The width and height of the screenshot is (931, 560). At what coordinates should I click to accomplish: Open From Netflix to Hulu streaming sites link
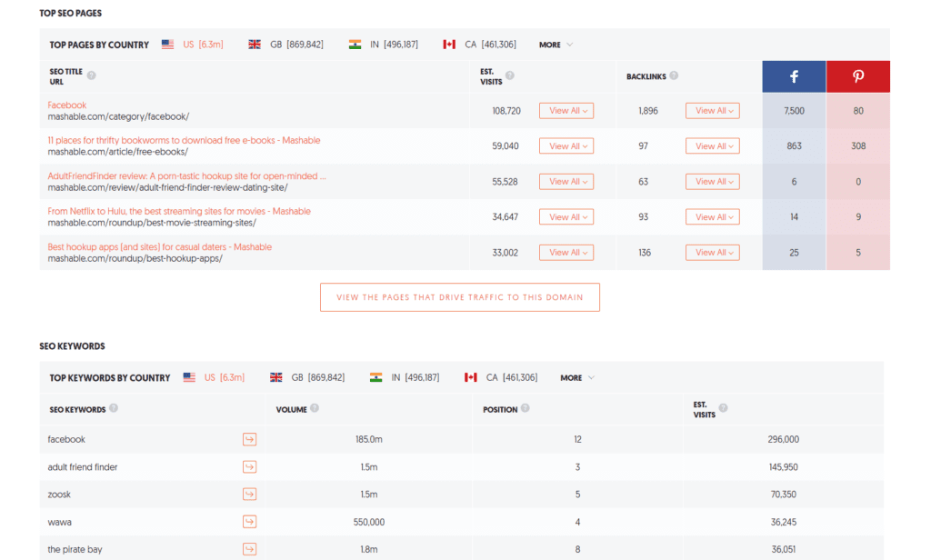(x=179, y=211)
